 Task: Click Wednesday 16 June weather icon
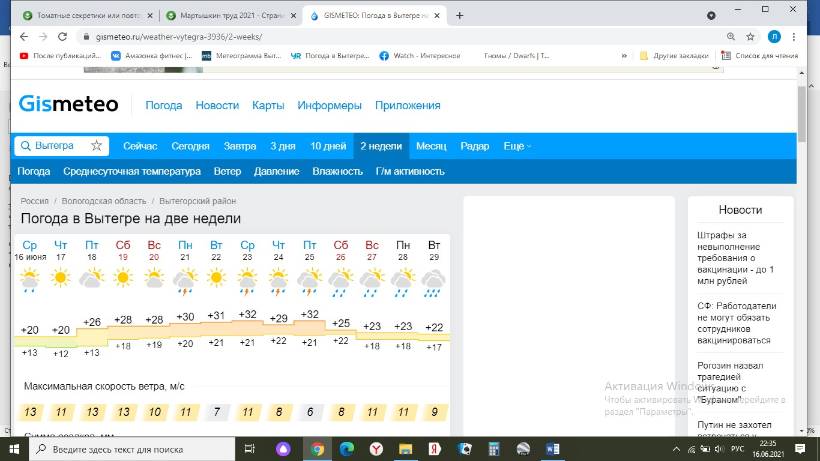(x=29, y=280)
